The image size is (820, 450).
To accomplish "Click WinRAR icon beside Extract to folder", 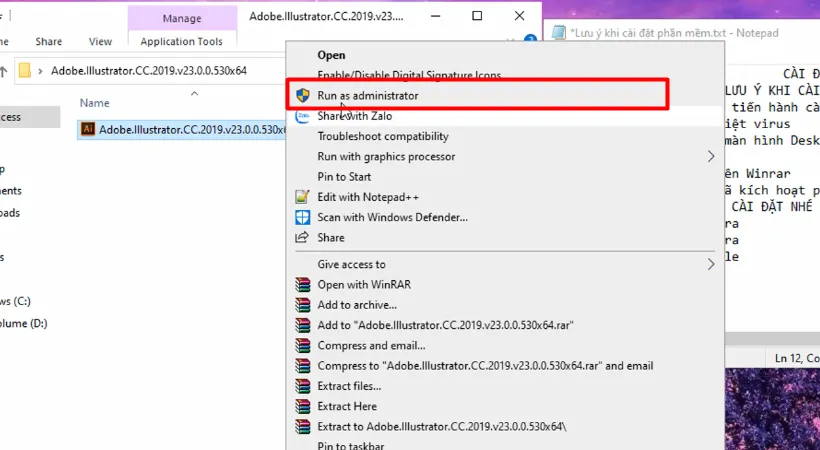I will [x=302, y=426].
